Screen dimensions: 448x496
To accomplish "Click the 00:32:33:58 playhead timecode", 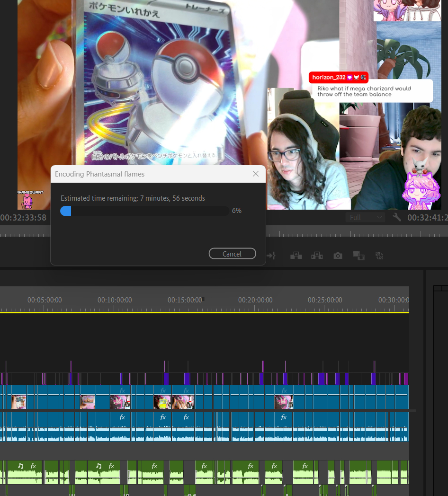I will click(24, 218).
